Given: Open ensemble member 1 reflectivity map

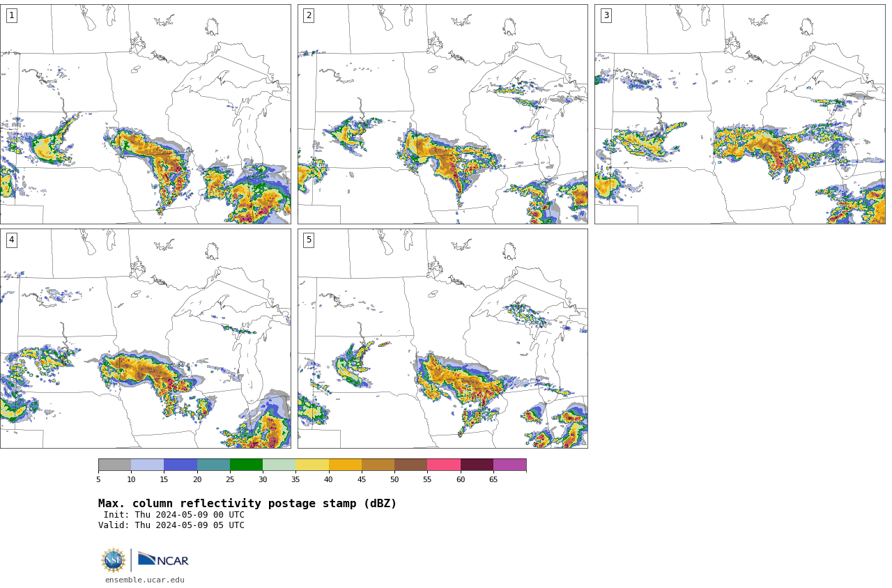Looking at the screenshot, I should click(145, 114).
